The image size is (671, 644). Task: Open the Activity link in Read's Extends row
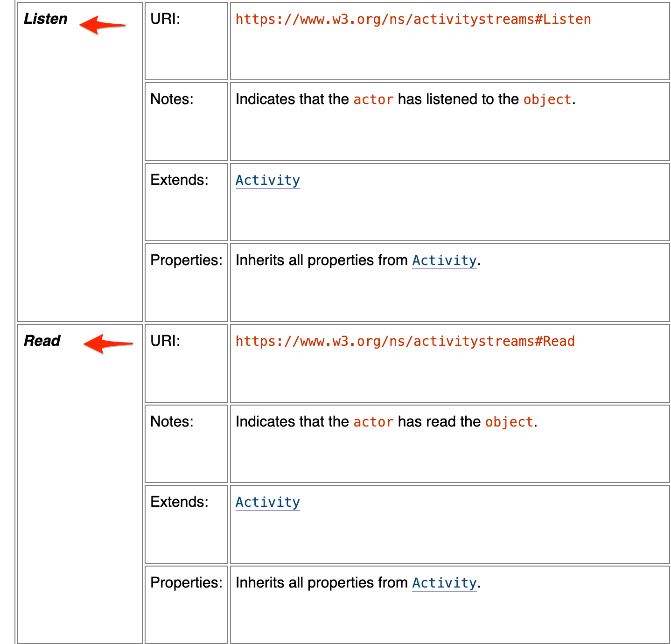tap(267, 502)
